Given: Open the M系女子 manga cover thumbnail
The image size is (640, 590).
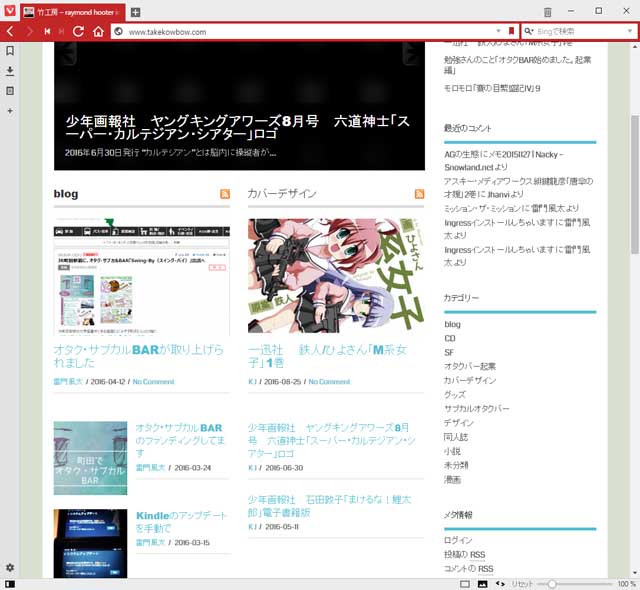Looking at the screenshot, I should [x=336, y=276].
